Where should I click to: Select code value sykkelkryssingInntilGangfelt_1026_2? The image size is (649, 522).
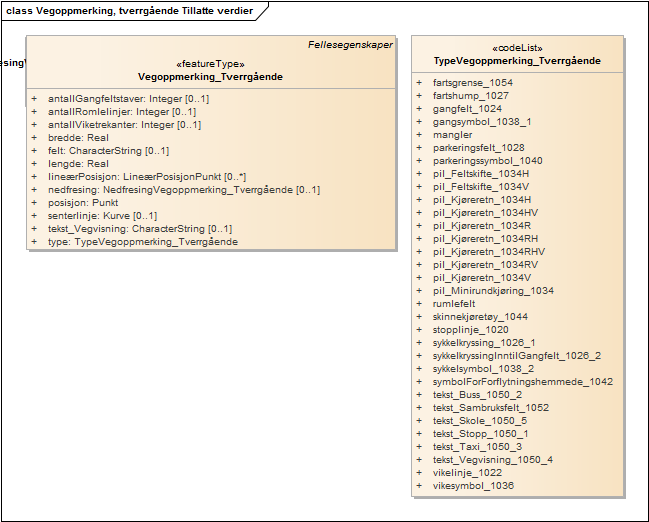tap(516, 356)
